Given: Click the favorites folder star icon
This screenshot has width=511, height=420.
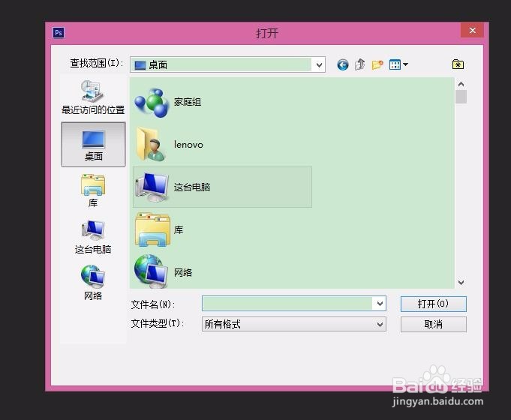Looking at the screenshot, I should 458,64.
